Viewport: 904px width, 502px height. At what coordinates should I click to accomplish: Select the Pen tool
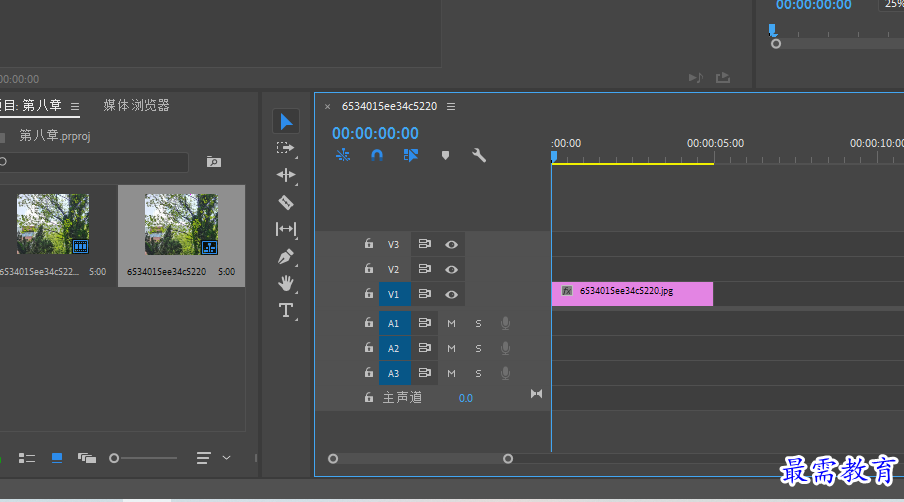point(286,256)
